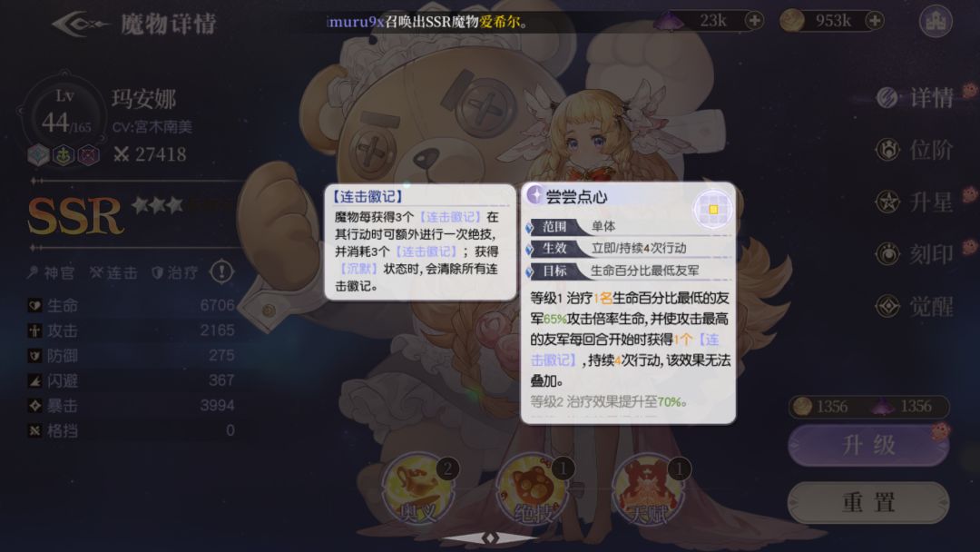Viewport: 980px width, 552px height.
Task: Tap the element badge icons under level
Action: pos(64,155)
